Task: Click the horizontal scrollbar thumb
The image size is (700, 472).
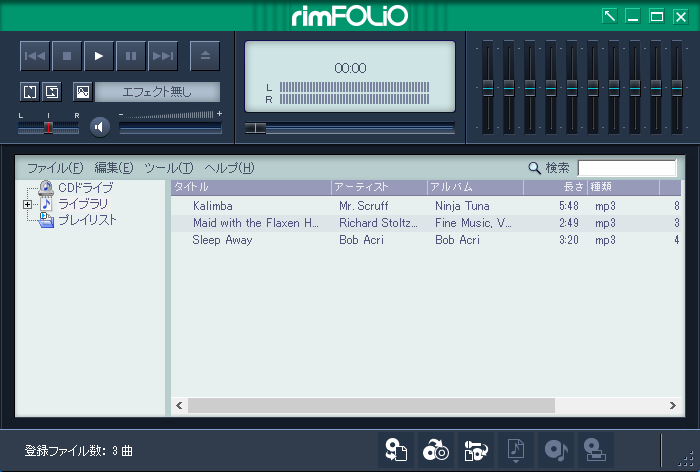Action: (x=371, y=405)
